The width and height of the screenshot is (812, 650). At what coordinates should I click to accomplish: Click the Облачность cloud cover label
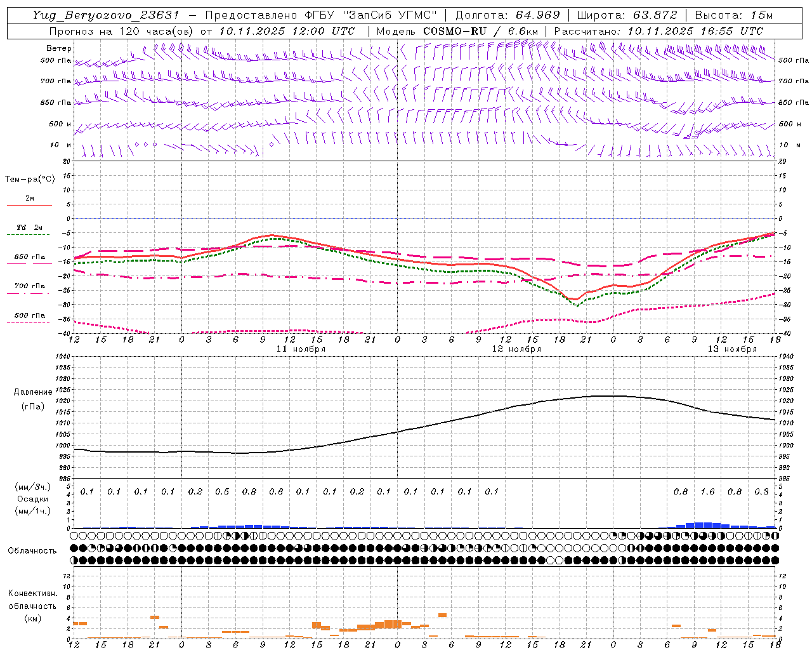[x=32, y=551]
